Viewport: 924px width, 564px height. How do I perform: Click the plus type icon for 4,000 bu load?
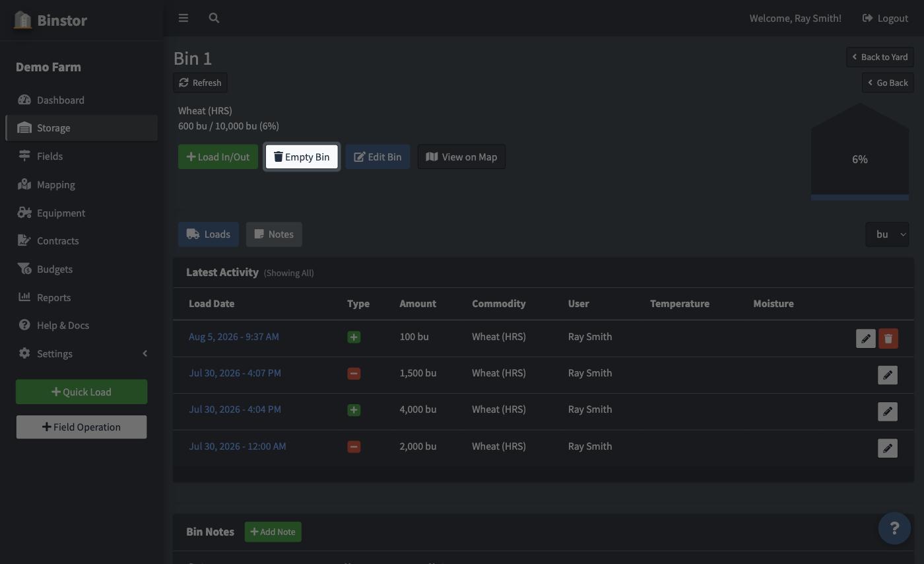click(x=354, y=409)
